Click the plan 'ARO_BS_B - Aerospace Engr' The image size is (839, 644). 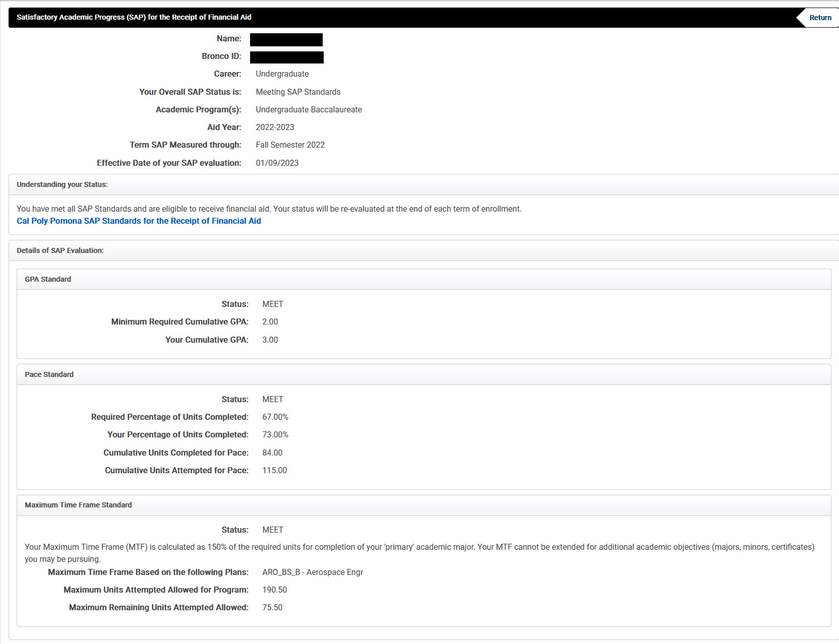(x=313, y=572)
